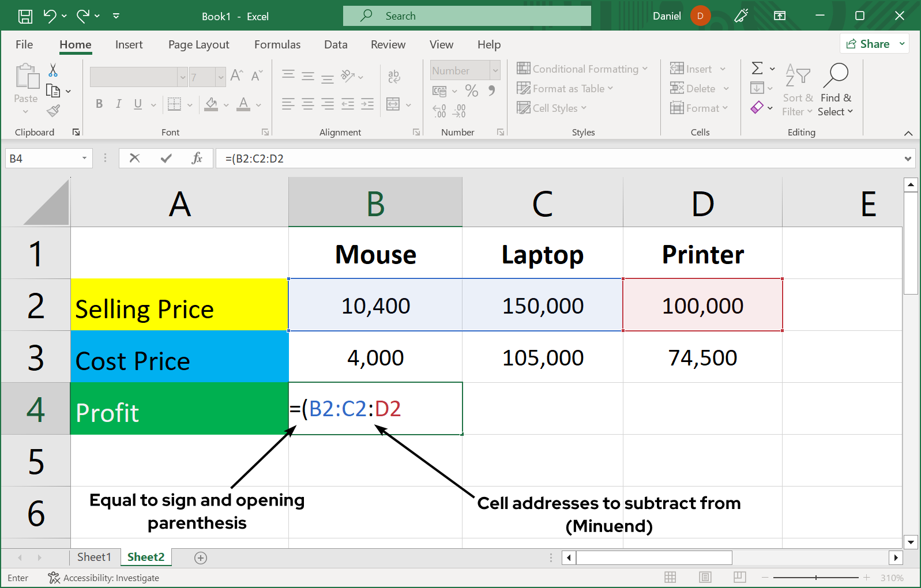Toggle Underline formatting

coord(138,104)
